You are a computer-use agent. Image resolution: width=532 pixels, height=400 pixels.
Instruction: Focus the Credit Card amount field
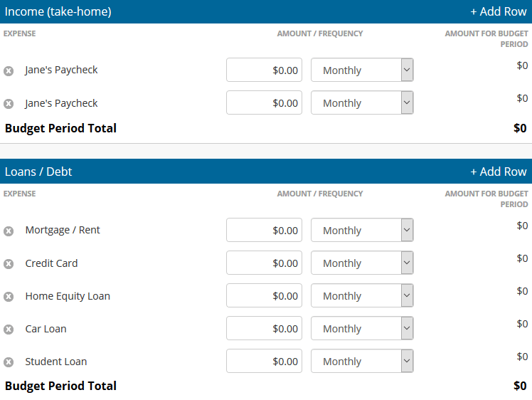(x=264, y=263)
